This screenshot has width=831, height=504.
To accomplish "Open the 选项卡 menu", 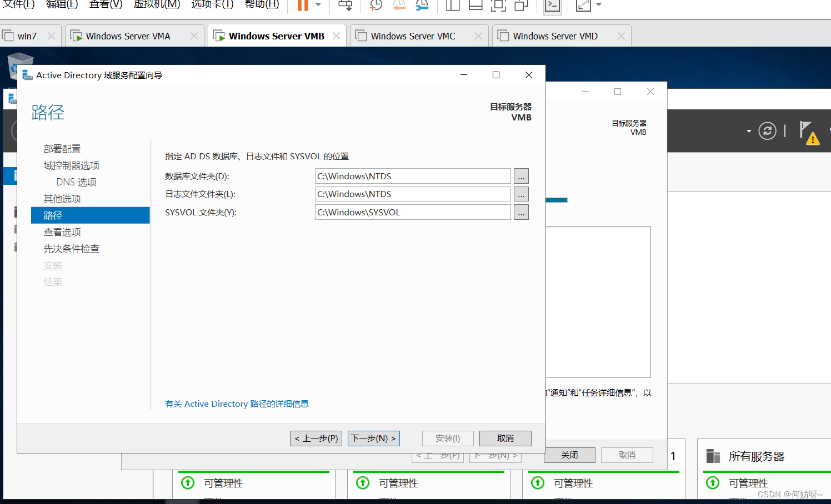I will point(212,4).
